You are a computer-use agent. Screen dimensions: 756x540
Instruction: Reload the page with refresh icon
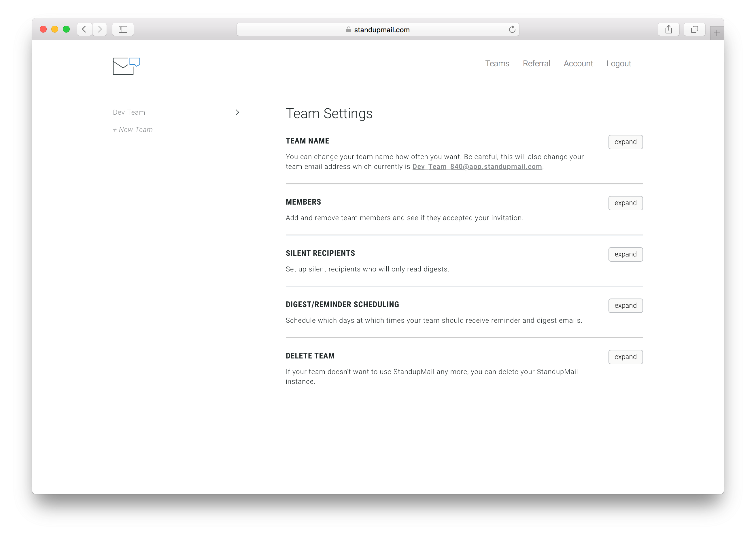coord(512,29)
